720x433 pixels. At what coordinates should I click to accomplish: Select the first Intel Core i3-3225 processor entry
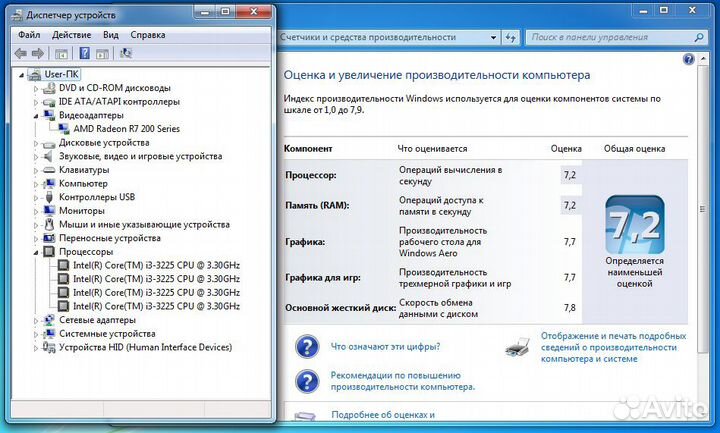(156, 265)
